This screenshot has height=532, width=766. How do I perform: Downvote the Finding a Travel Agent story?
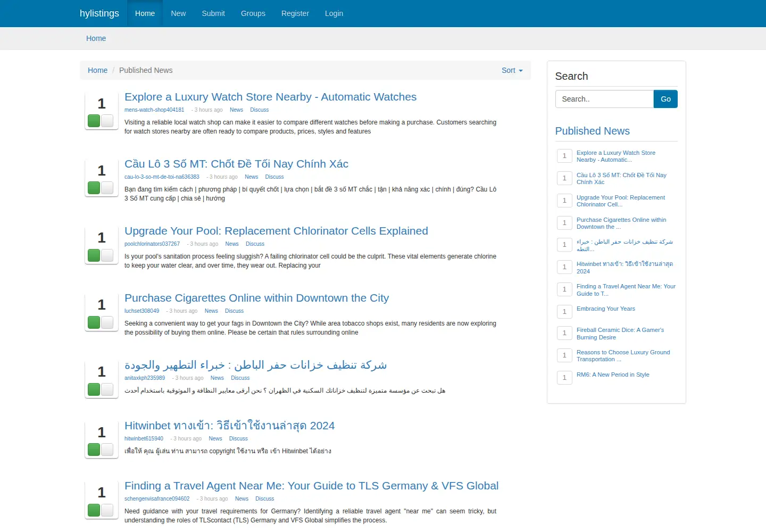pos(107,510)
